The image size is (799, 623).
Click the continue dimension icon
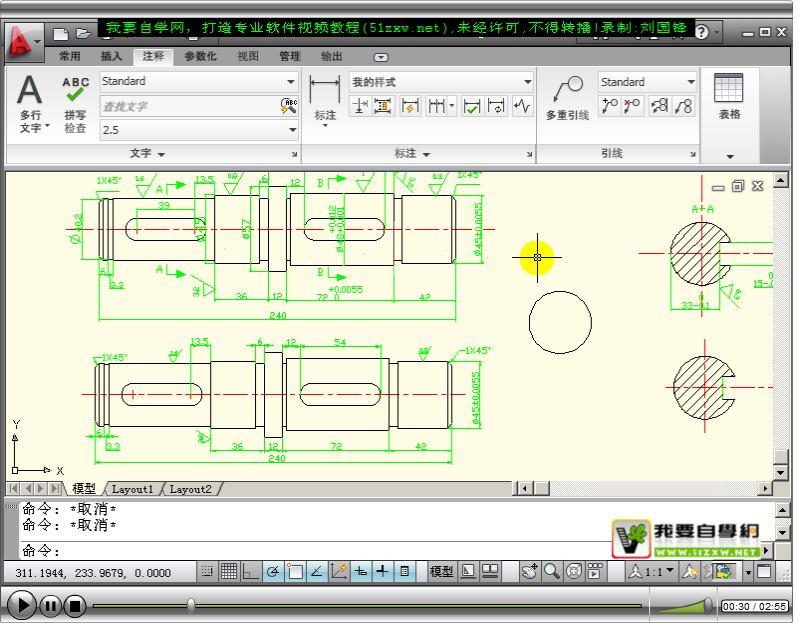tap(436, 106)
